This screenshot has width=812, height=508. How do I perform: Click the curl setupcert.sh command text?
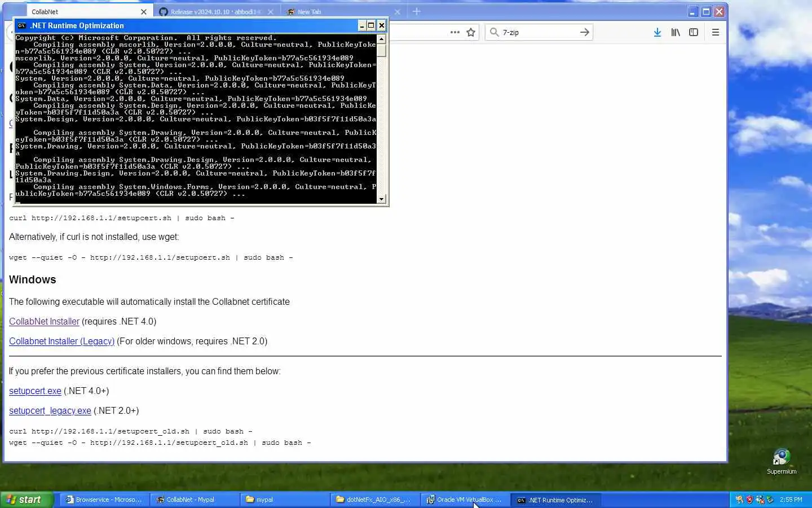[x=122, y=218]
